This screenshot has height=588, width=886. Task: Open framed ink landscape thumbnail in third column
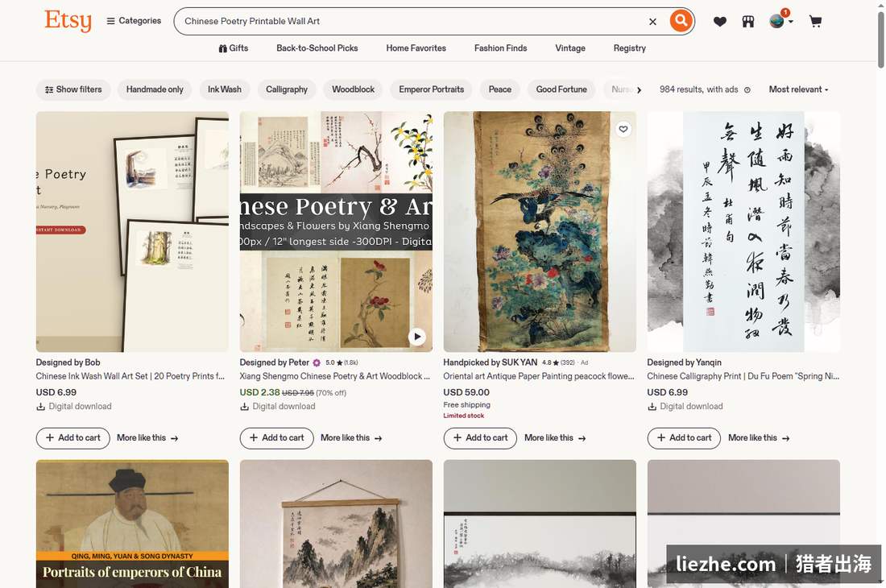(540, 524)
